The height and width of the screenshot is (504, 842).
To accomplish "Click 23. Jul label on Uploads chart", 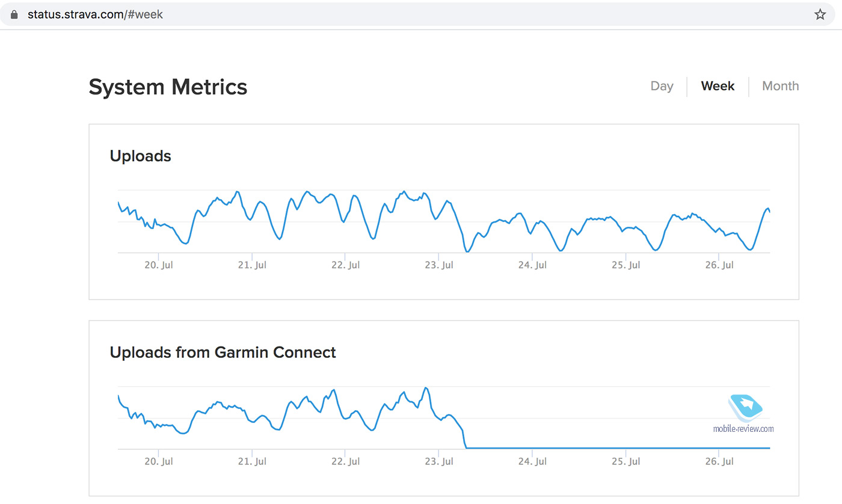I will [439, 265].
